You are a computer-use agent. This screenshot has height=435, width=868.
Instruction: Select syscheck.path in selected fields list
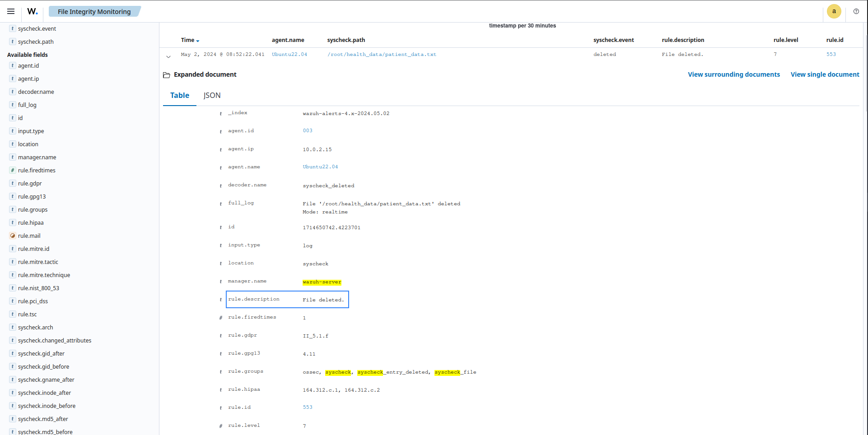(x=36, y=42)
